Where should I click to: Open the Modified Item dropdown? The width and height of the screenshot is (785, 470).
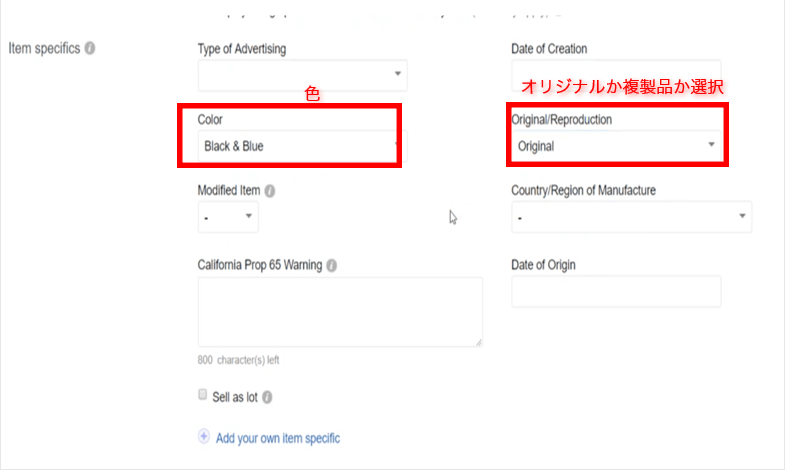tap(228, 217)
